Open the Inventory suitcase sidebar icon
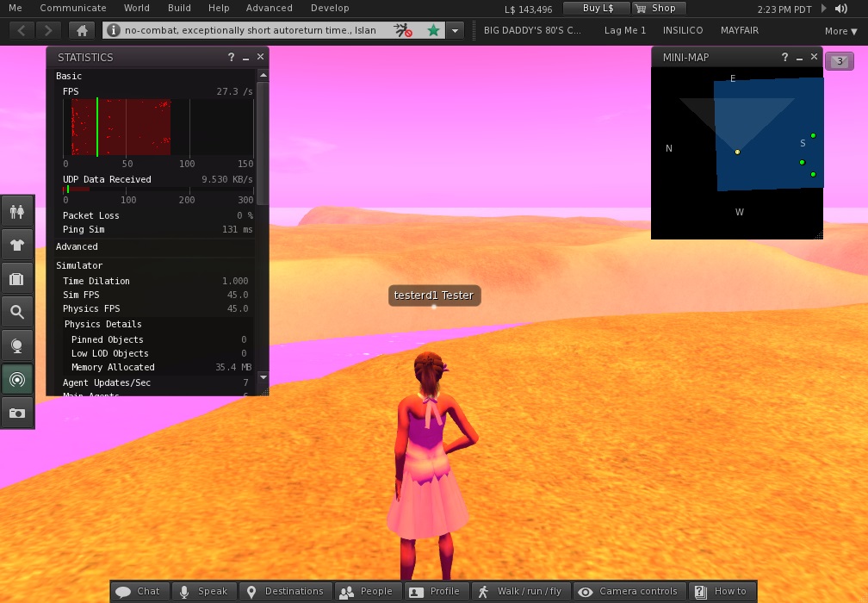The height and width of the screenshot is (603, 868). tap(17, 278)
